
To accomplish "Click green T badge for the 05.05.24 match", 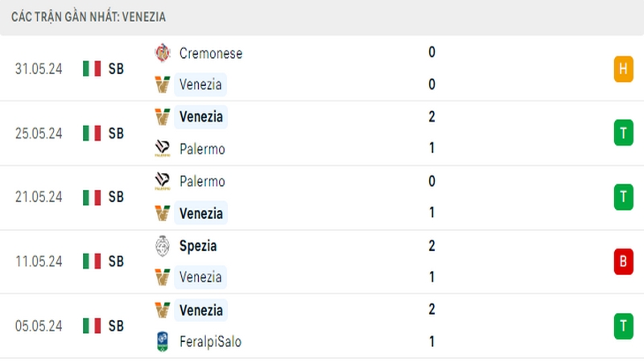I will pos(623,326).
